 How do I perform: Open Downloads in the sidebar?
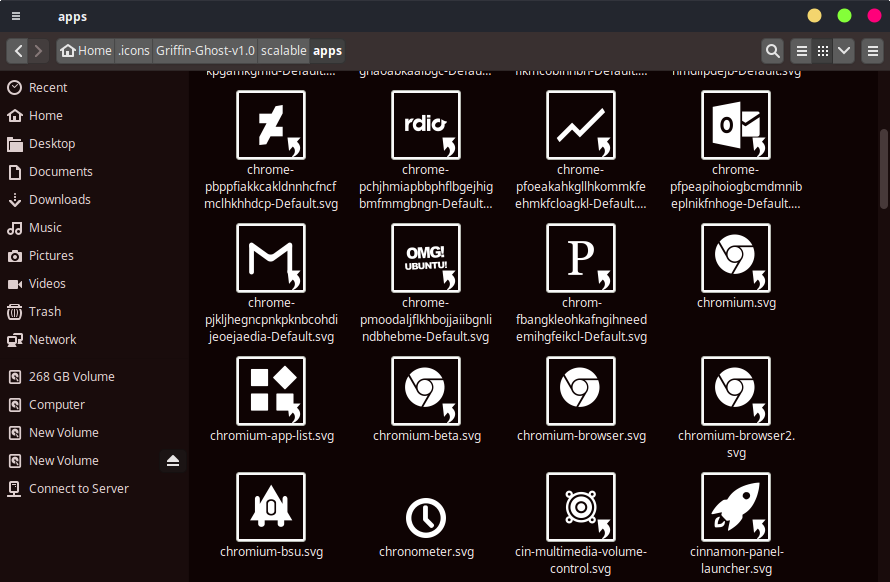coord(94,199)
